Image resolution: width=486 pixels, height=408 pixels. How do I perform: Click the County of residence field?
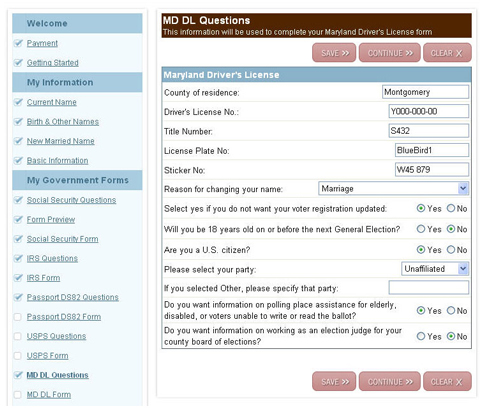coord(425,92)
